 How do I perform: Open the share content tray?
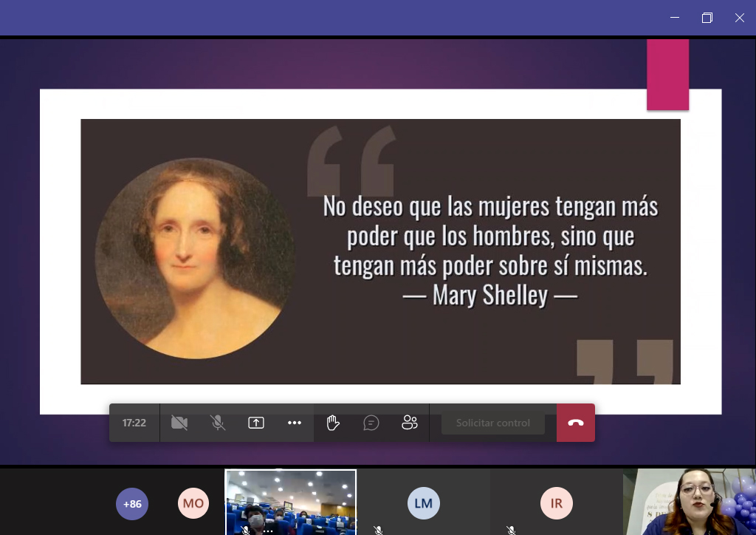pos(256,423)
